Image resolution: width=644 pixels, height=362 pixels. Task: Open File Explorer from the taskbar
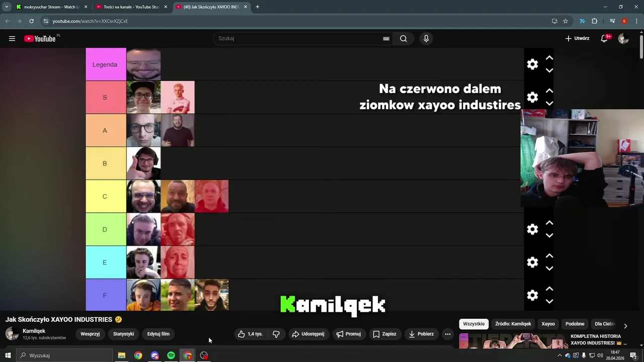point(122,355)
